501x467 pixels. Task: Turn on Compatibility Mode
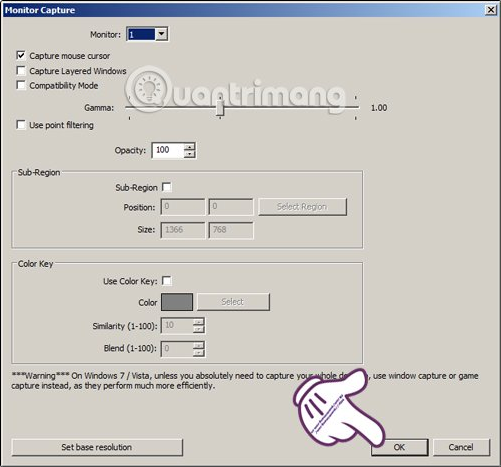(x=21, y=85)
